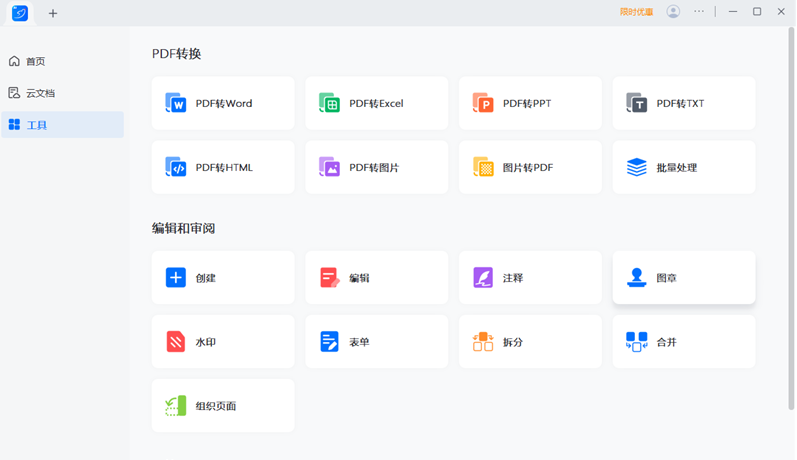The image size is (797, 460).
Task: Open the PDF转PPT text label
Action: 527,103
